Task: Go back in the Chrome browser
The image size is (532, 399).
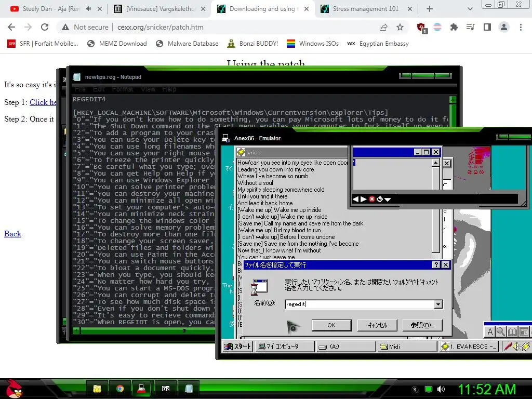Action: coord(11,27)
